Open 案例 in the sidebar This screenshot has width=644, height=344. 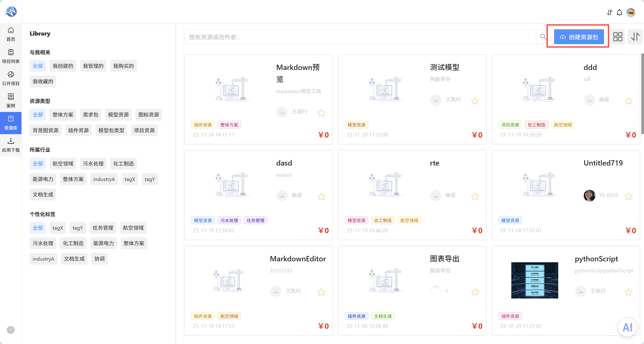(11, 101)
